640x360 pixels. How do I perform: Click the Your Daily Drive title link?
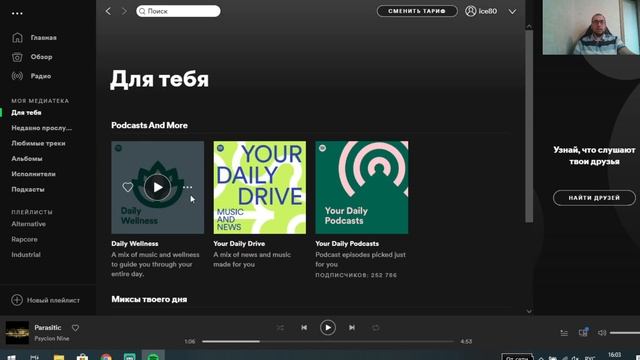tap(239, 244)
